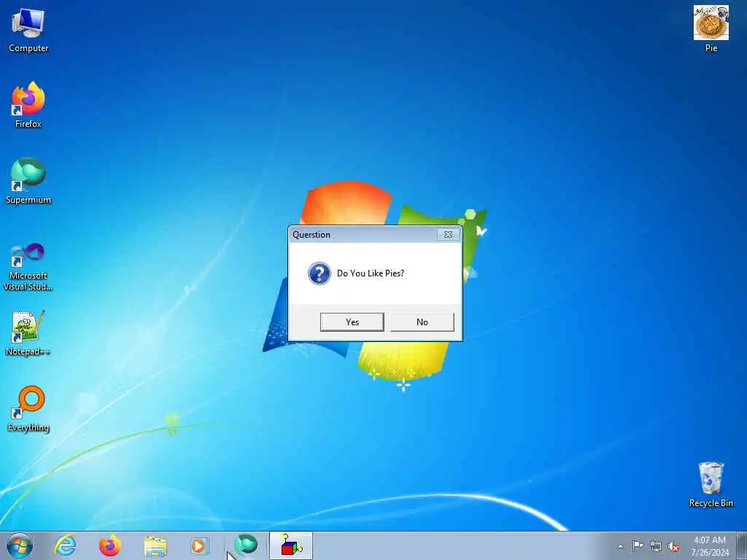The image size is (747, 560).
Task: Open Supermium from the taskbar
Action: tap(246, 545)
